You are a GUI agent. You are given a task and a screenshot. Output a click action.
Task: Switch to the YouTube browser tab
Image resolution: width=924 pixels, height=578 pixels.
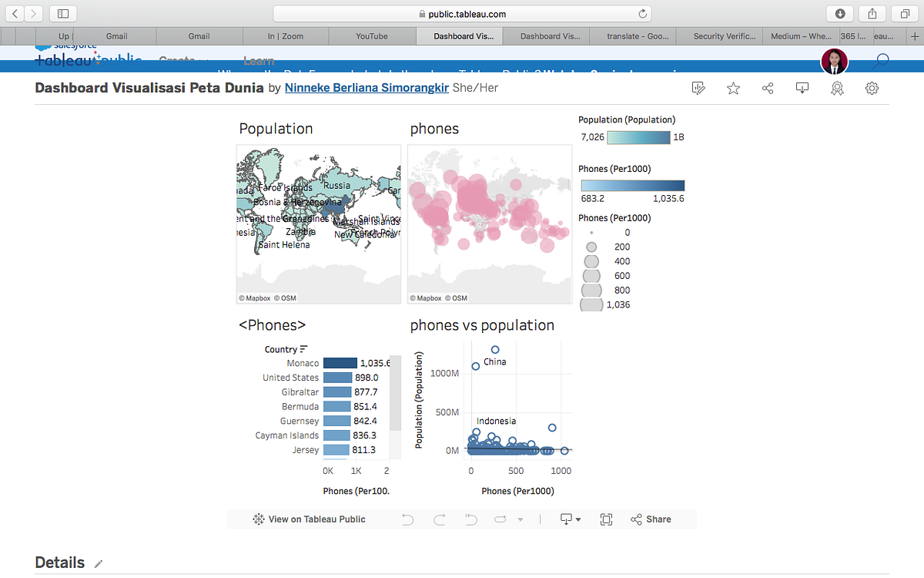click(x=372, y=35)
